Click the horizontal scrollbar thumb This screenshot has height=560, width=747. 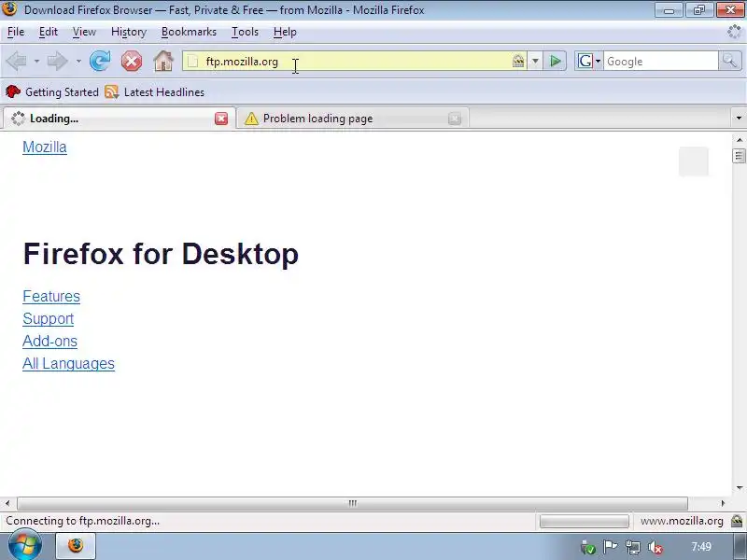point(353,503)
